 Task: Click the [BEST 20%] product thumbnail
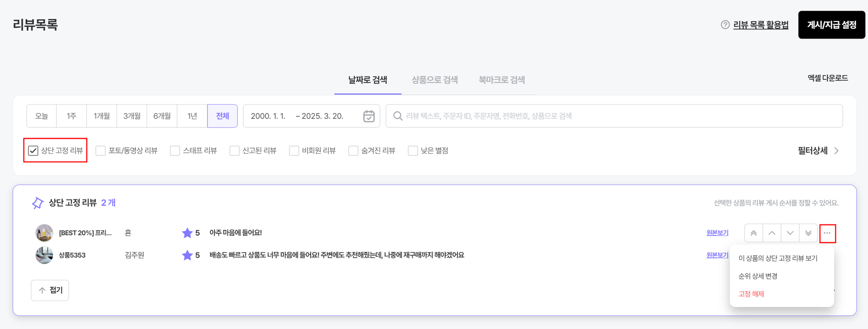44,233
